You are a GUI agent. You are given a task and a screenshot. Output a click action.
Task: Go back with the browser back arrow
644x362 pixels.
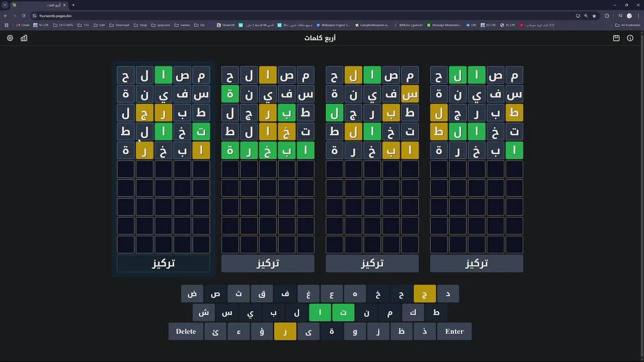coord(6,16)
